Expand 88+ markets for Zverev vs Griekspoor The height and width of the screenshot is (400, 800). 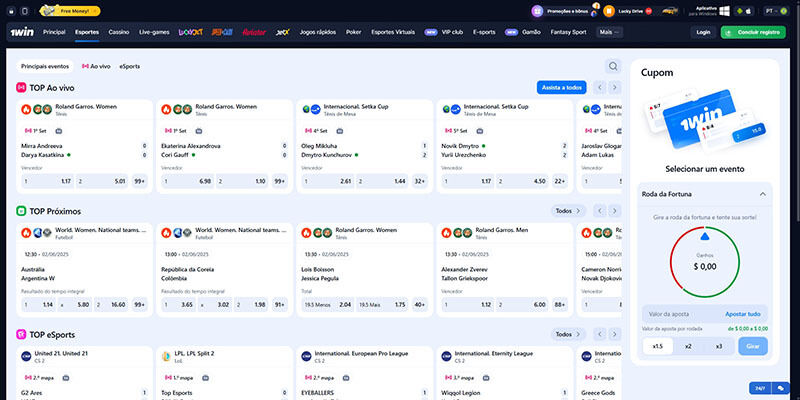560,305
